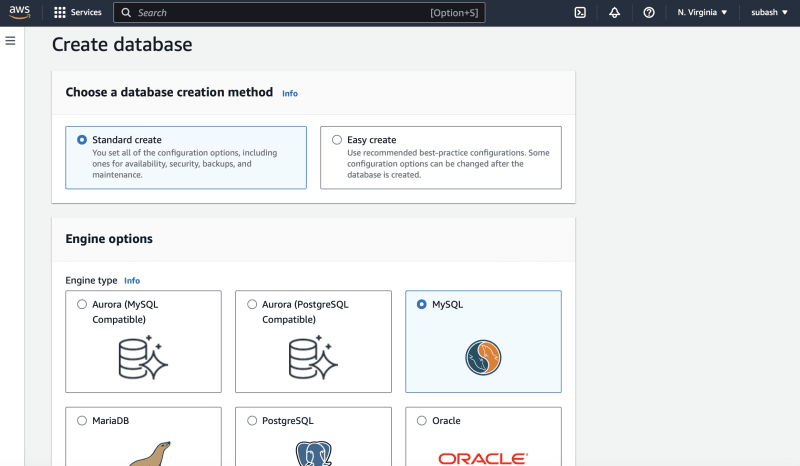Choose Aurora (PostgreSQL Compatible) engine radio
800x466 pixels.
tap(252, 304)
